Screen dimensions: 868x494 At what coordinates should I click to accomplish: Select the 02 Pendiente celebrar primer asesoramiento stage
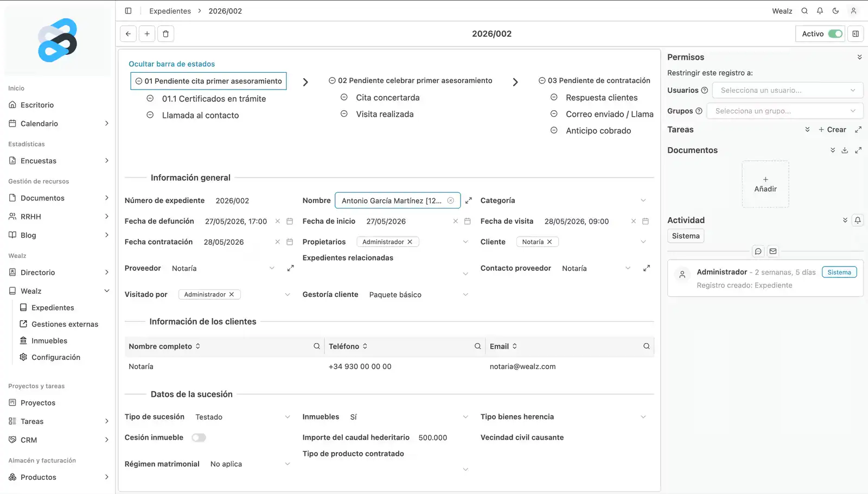pyautogui.click(x=410, y=80)
